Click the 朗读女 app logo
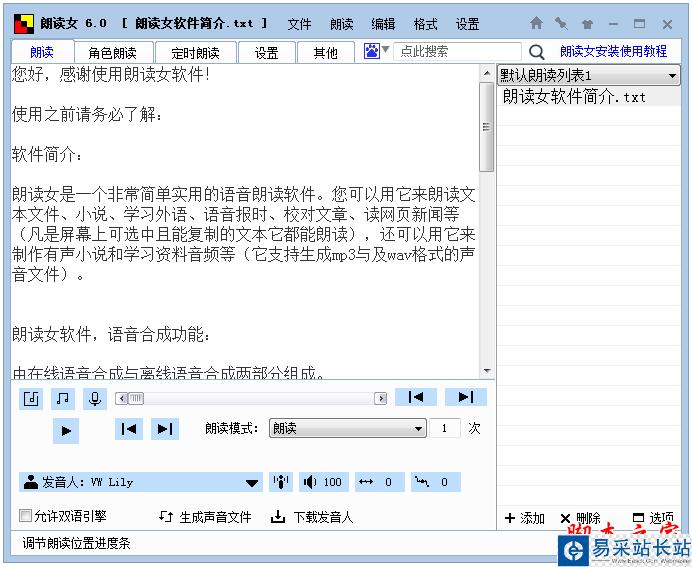This screenshot has width=692, height=567. [24, 24]
